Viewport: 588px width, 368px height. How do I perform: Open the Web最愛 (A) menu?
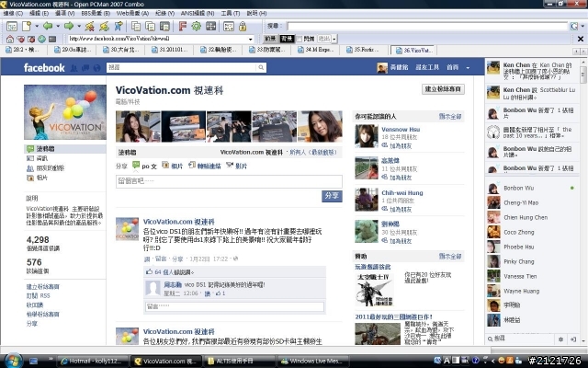click(132, 13)
